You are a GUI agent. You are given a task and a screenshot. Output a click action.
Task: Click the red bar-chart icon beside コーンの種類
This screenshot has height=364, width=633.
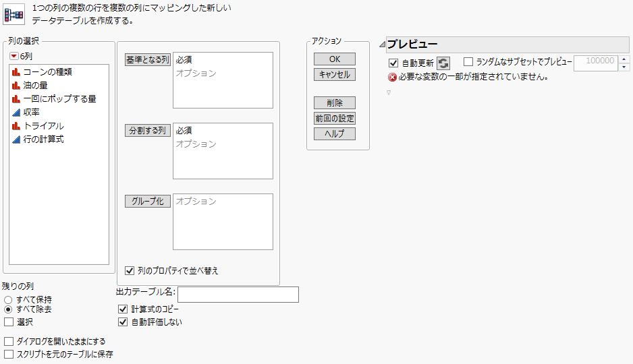tap(16, 72)
